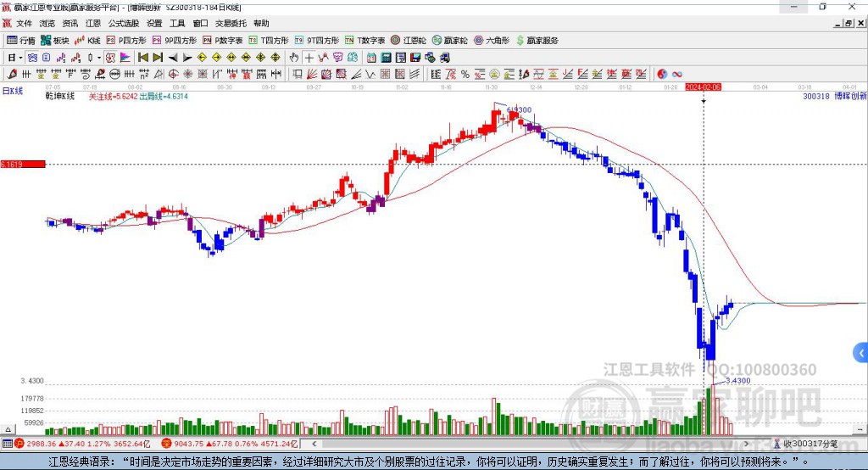
Task: Open the 六角形 tool
Action: point(492,41)
